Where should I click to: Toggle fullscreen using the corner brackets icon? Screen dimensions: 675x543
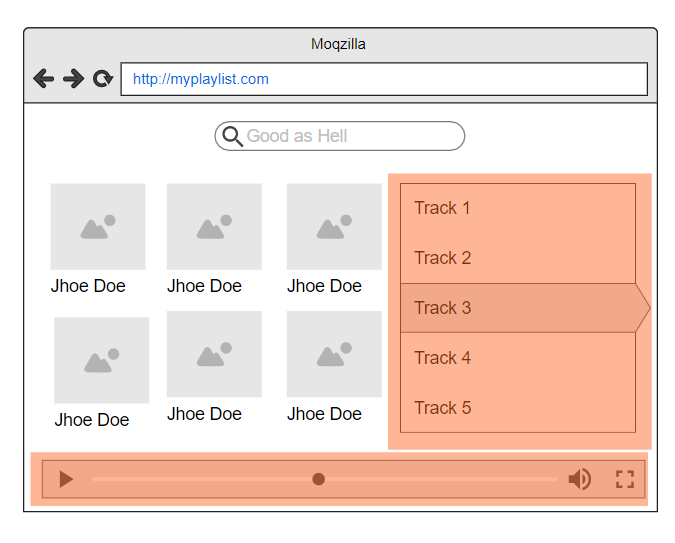tap(625, 479)
